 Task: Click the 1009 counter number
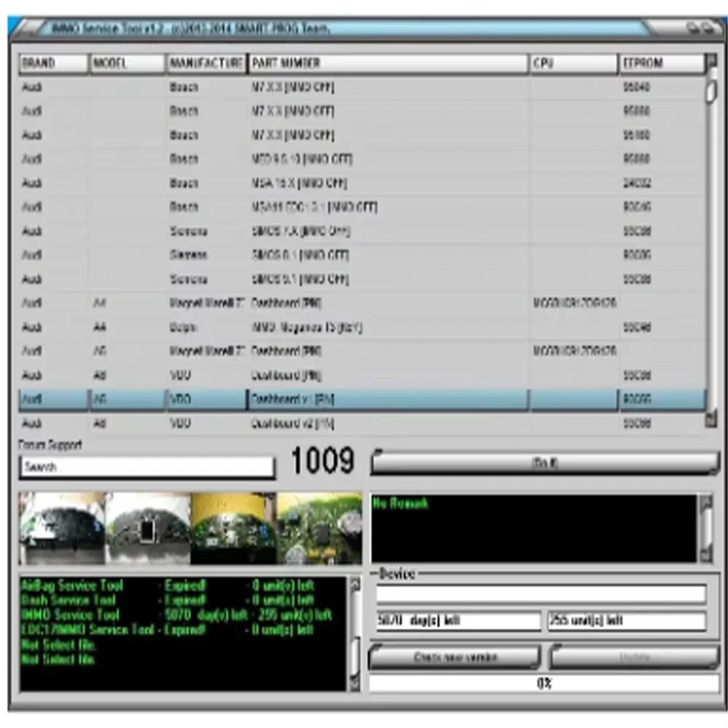tap(323, 461)
